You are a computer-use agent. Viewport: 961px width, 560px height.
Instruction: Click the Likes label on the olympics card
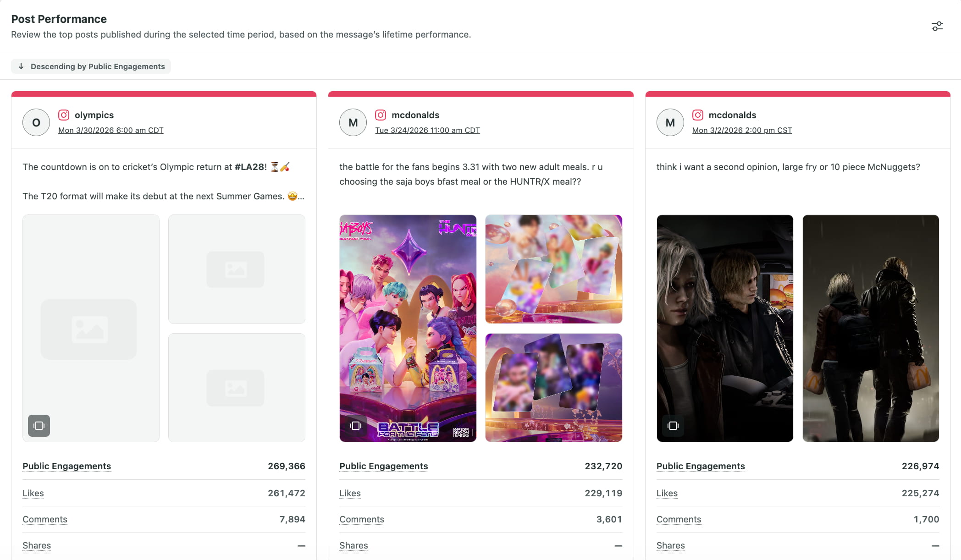coord(33,493)
